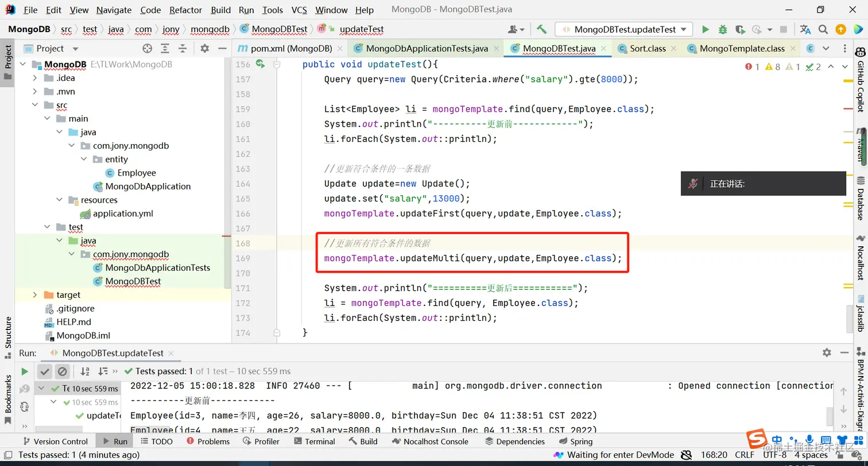Image resolution: width=868 pixels, height=466 pixels.
Task: Click the run gutter icon at line 156
Action: 260,64
